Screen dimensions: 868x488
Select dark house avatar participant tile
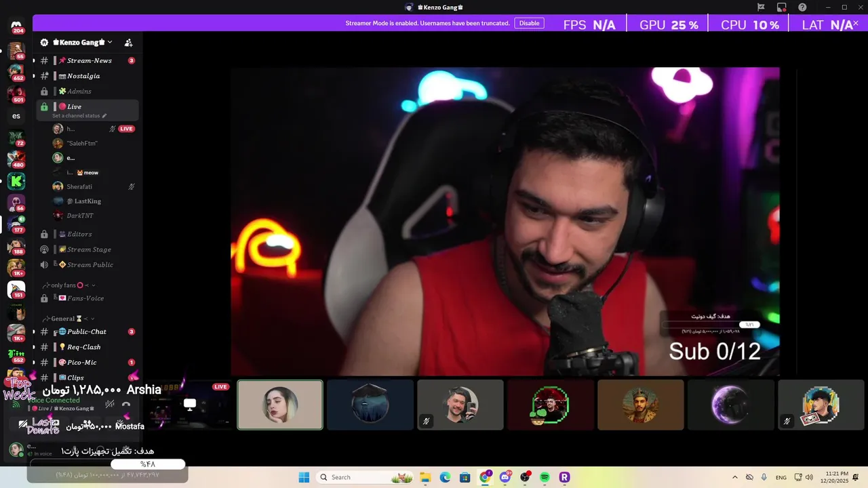pos(370,405)
